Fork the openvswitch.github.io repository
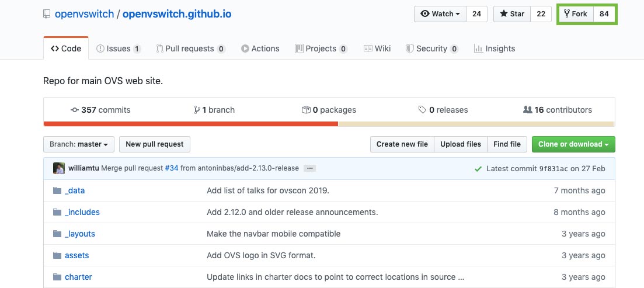 [576, 14]
